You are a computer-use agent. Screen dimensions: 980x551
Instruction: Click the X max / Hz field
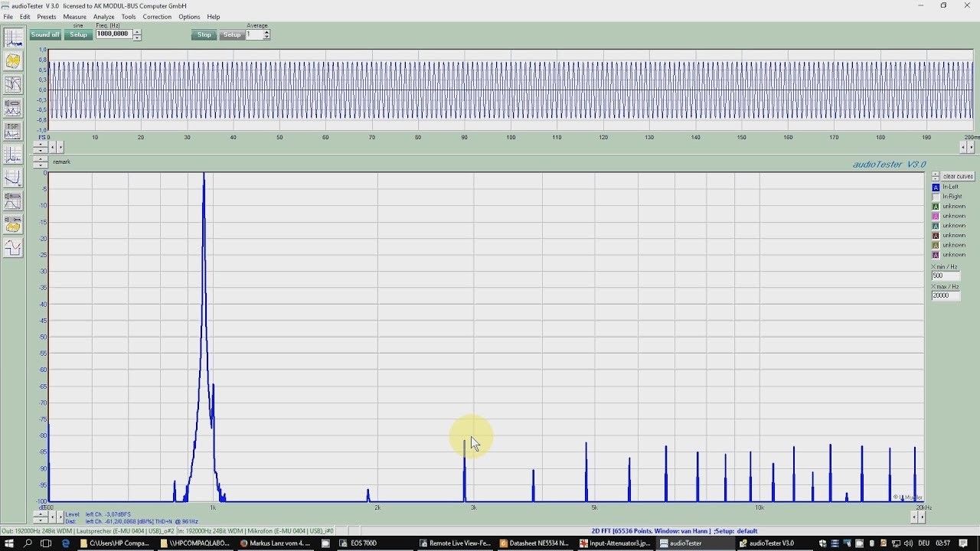(x=946, y=295)
